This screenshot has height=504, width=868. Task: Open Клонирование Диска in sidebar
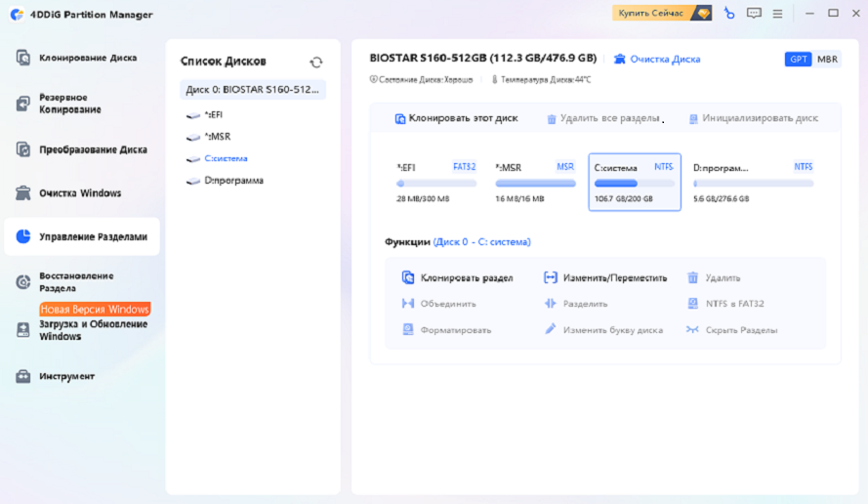click(x=81, y=58)
